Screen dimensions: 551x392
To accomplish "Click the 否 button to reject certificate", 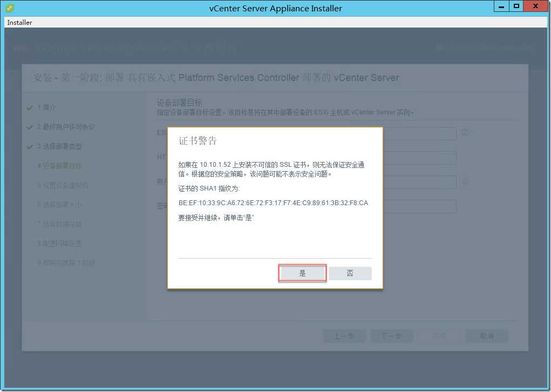I will click(350, 273).
